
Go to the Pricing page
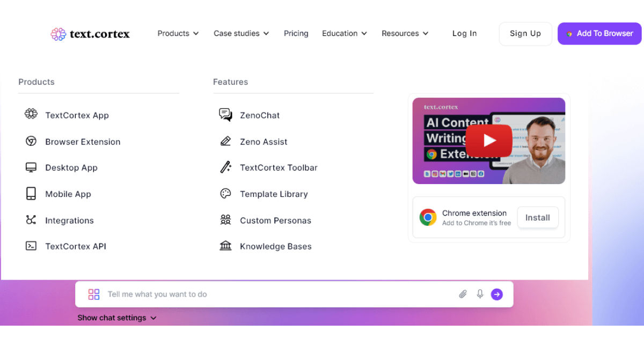tap(296, 33)
